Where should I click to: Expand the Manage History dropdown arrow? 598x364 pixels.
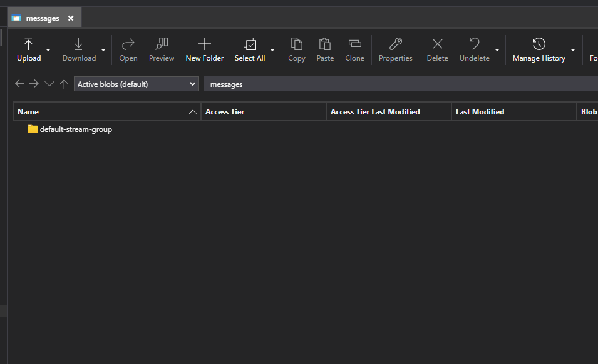pyautogui.click(x=573, y=50)
